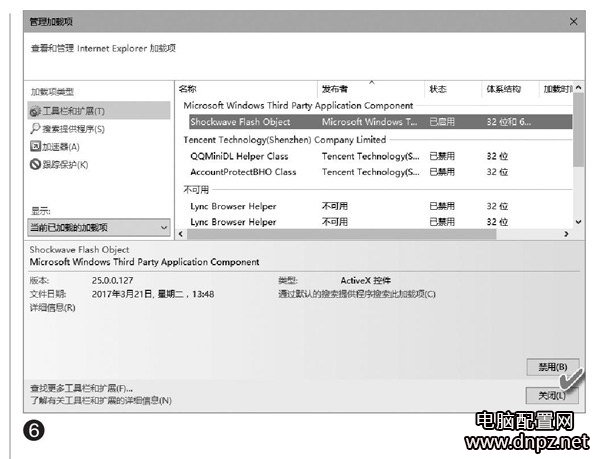The image size is (600, 459).
Task: Click the ActiveX 控件 type value
Action: (366, 280)
